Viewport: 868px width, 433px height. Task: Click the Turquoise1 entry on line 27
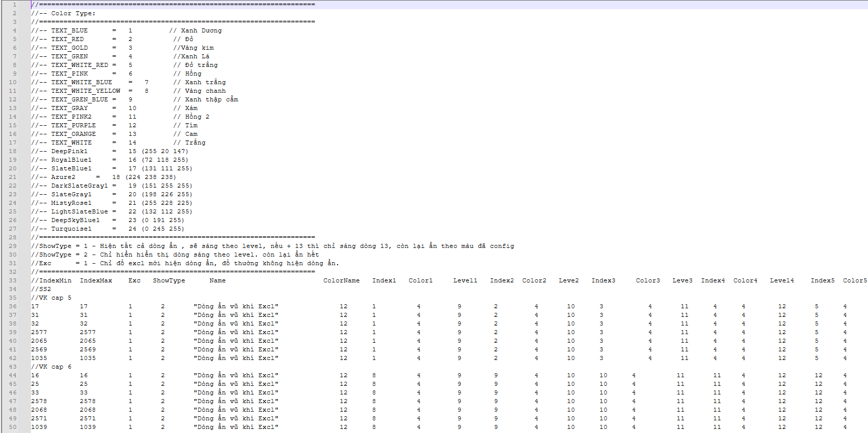71,229
